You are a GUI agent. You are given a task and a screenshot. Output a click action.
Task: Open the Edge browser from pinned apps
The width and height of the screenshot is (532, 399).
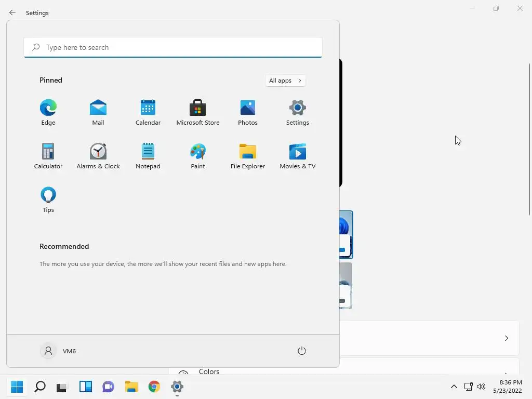[48, 112]
